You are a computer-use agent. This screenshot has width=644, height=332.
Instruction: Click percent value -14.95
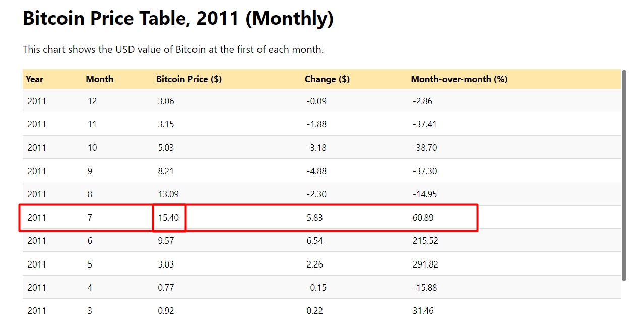[x=424, y=194]
